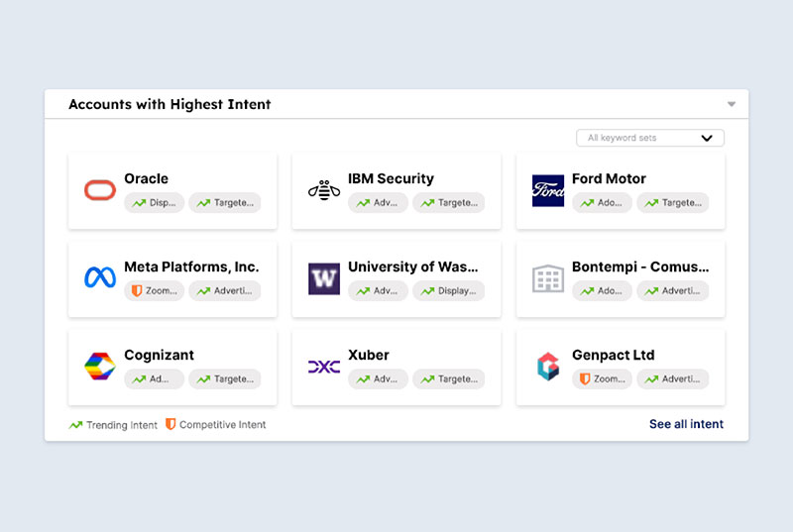This screenshot has width=793, height=532.
Task: Select Genpact Ltd's Adverti... tag
Action: (x=673, y=378)
